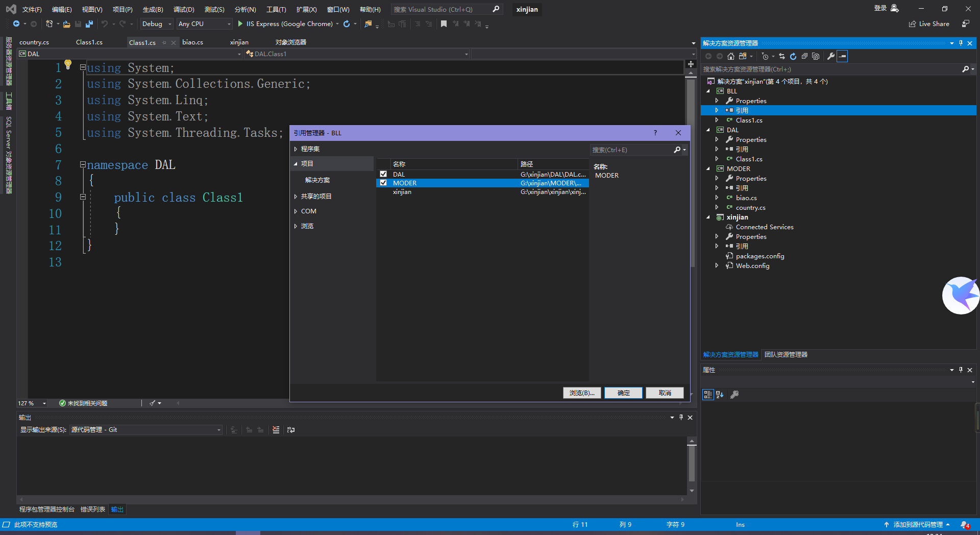Toggle a bookmark with the bookmark icon
Viewport: 980px width, 535px height.
444,24
